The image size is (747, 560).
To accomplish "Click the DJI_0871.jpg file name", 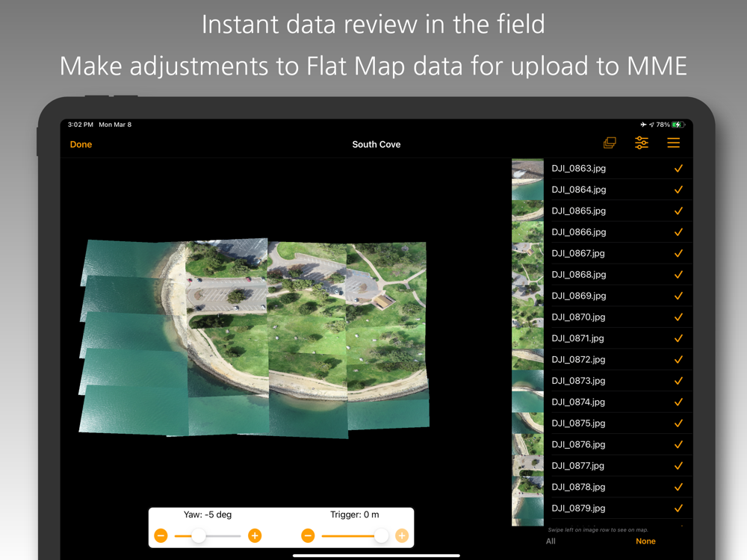I will click(578, 338).
